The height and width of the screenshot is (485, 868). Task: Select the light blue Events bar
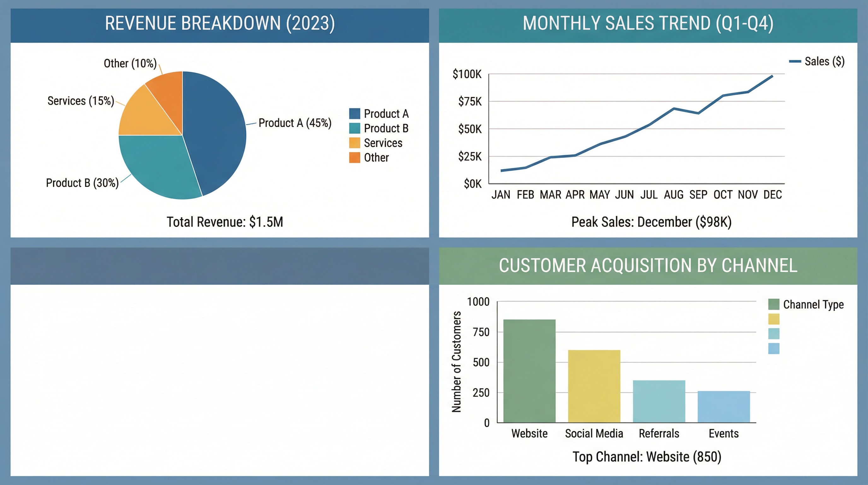click(x=724, y=407)
